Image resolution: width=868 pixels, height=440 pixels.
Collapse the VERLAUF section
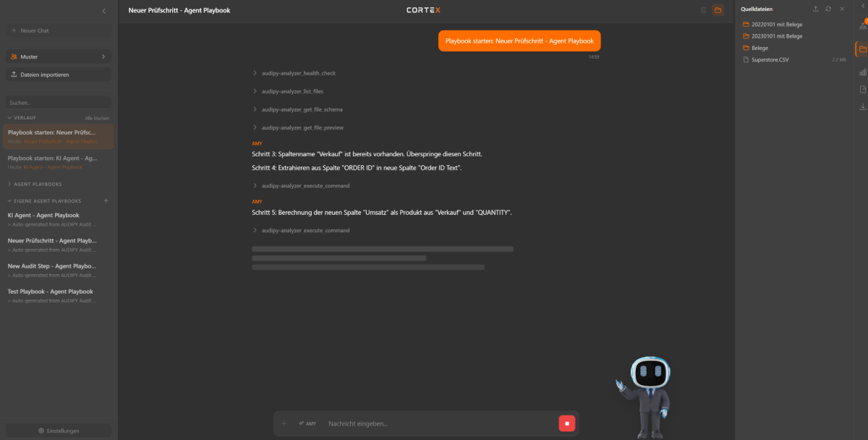pos(10,117)
